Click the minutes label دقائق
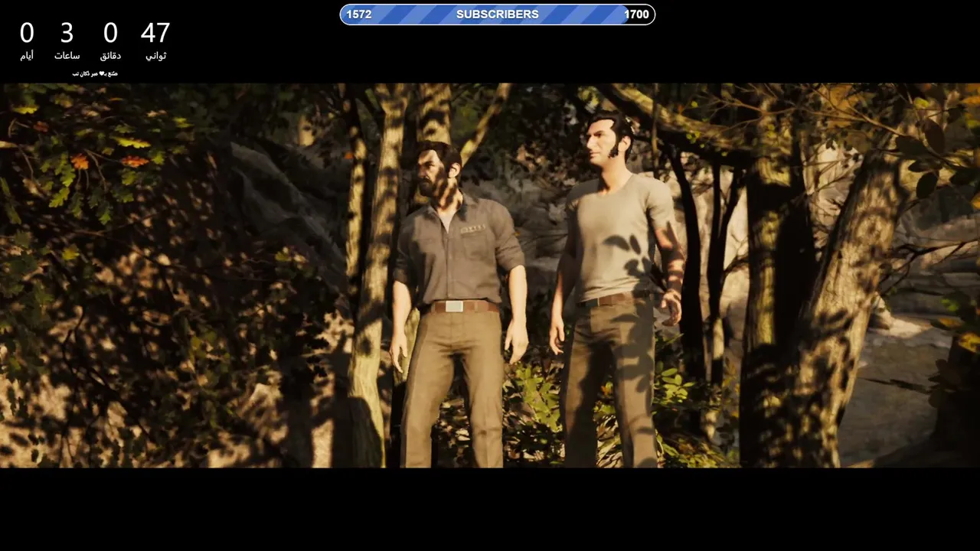The width and height of the screenshot is (980, 551). pos(110,56)
